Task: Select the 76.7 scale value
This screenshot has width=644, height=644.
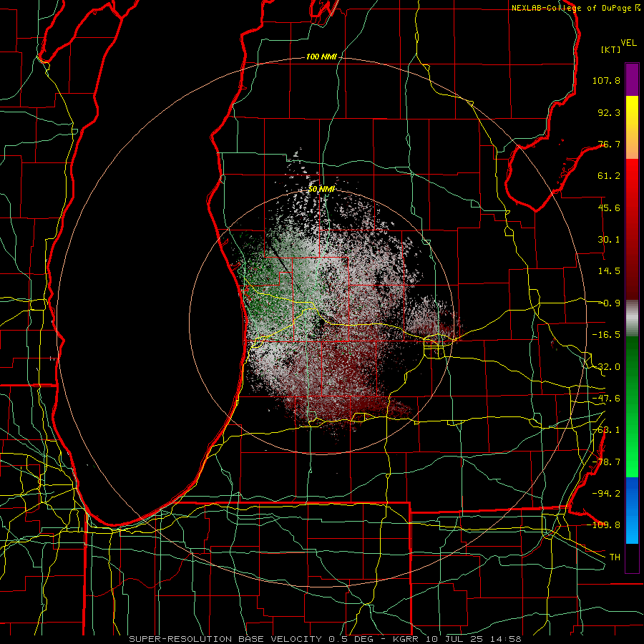Action: click(609, 144)
